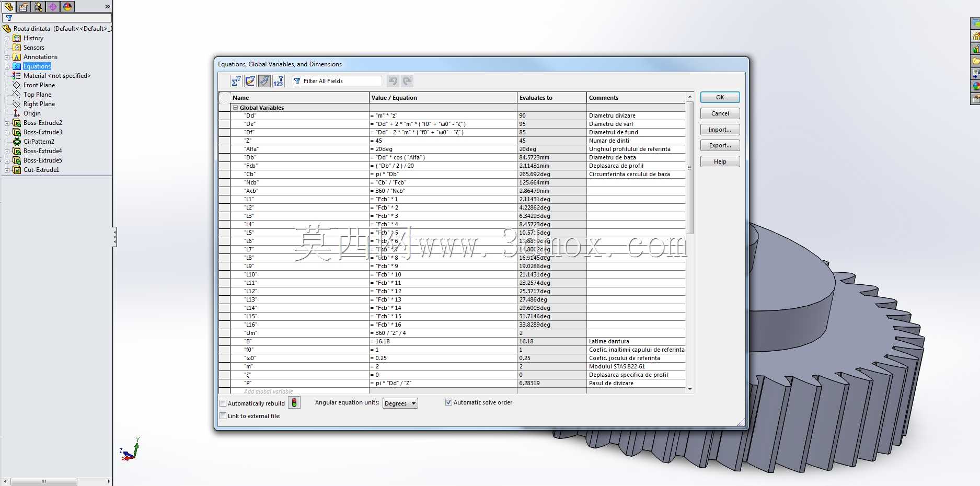Click the Undo arrow in Equations dialog

(x=393, y=81)
